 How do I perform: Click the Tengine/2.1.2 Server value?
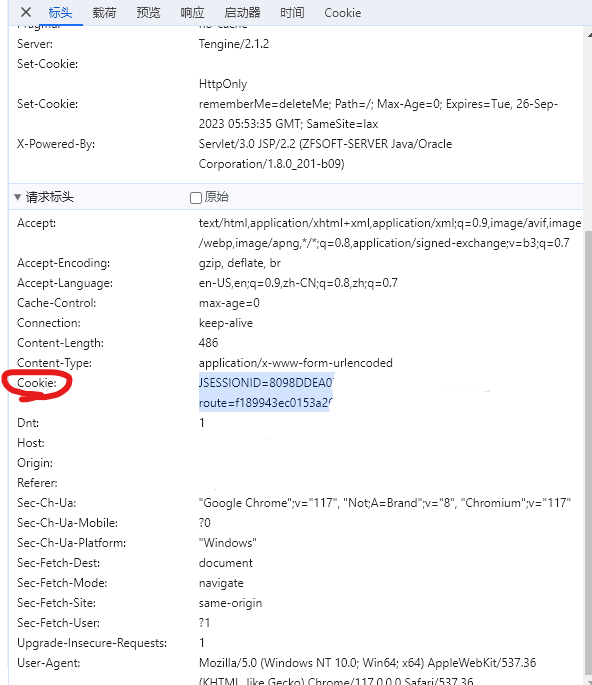234,44
